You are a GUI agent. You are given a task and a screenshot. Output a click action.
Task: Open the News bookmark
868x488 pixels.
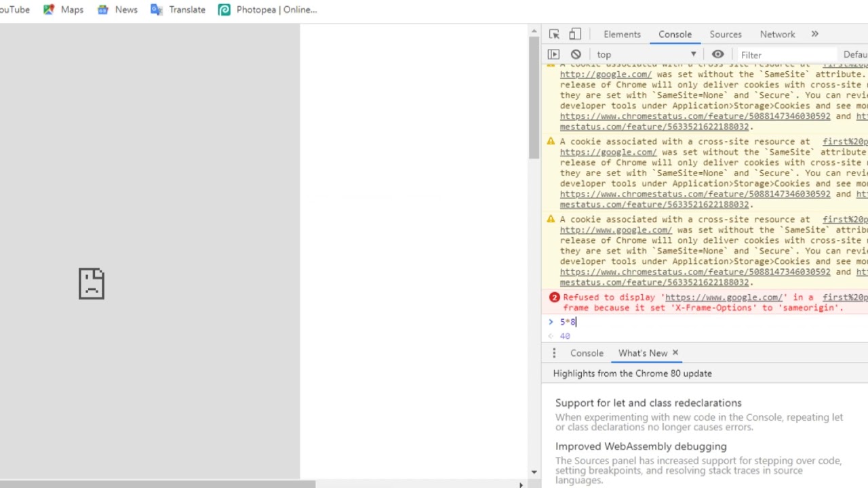[x=117, y=9]
